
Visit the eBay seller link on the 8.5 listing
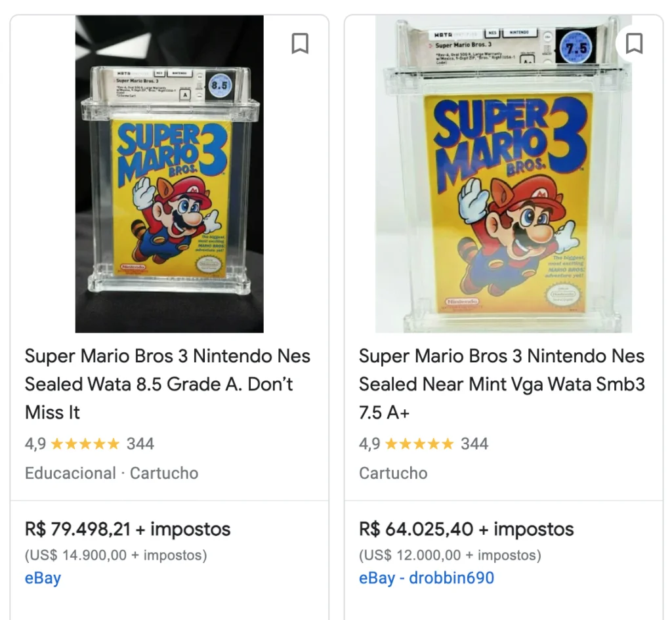click(x=43, y=578)
